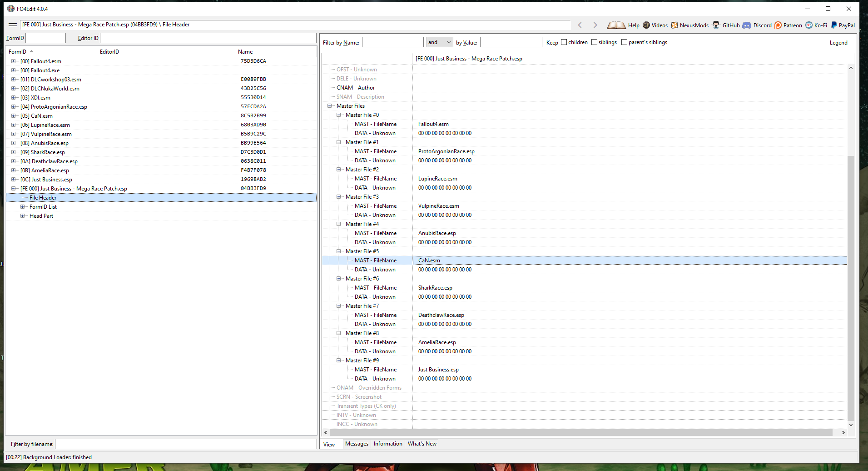
Task: Open the hamburger main menu
Action: [x=13, y=25]
